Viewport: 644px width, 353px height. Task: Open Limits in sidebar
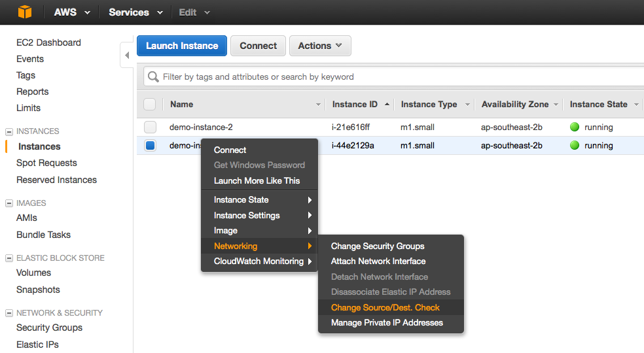point(28,108)
